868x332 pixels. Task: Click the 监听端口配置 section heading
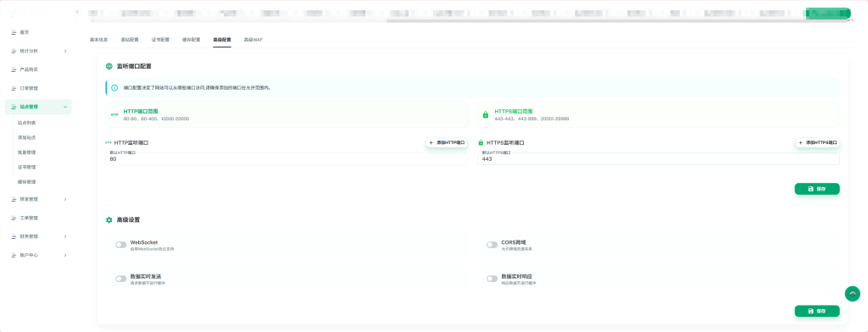[133, 66]
